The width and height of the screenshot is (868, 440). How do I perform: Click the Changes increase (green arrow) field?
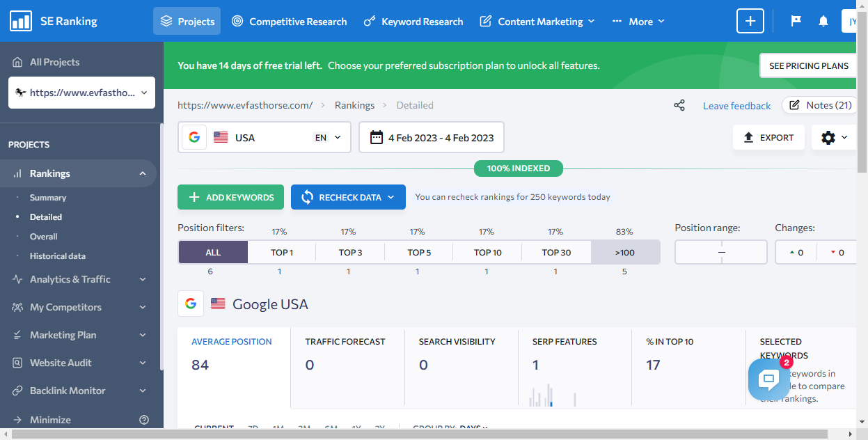pos(796,252)
